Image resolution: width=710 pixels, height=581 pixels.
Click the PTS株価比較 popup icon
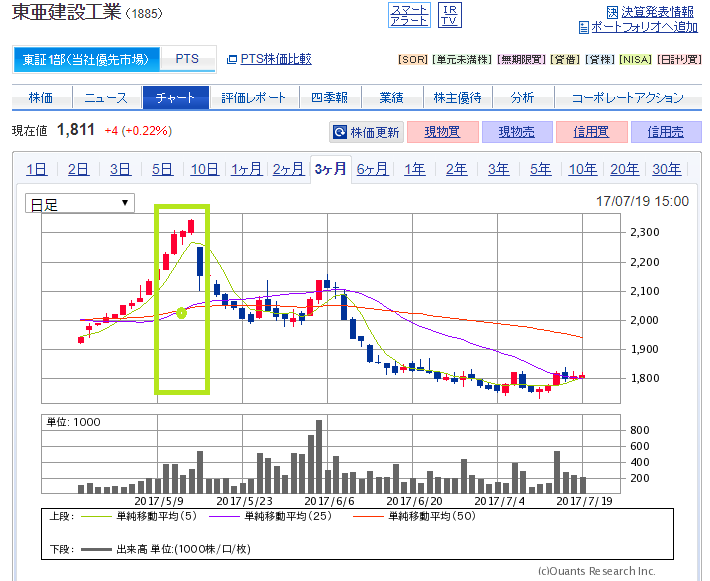tap(231, 59)
